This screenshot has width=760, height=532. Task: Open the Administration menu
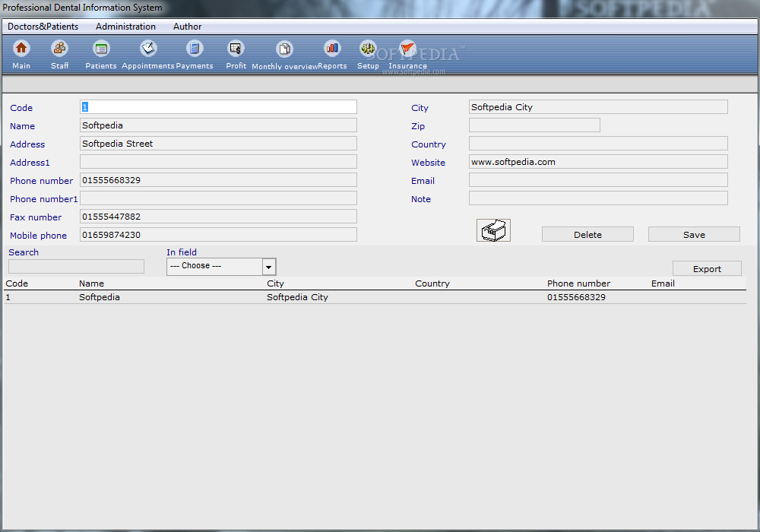(125, 27)
